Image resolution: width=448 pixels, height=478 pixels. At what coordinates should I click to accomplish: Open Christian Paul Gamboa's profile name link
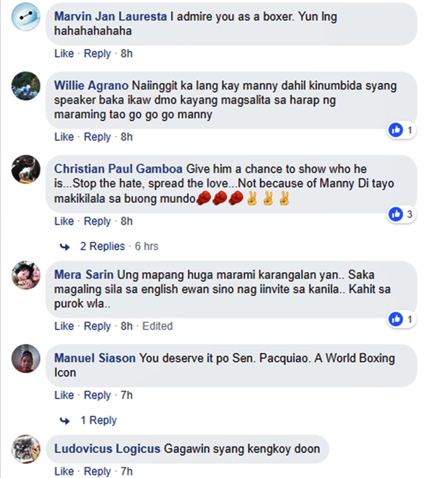click(x=118, y=169)
